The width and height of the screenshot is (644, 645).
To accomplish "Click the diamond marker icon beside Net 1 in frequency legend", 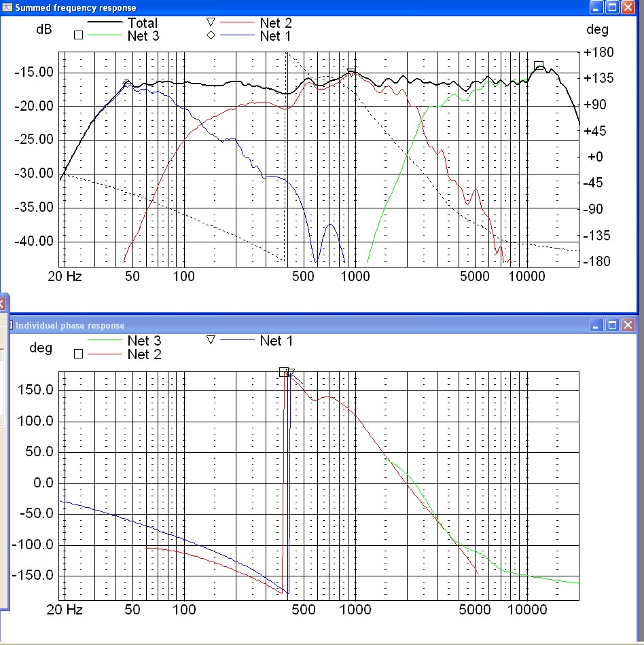I will click(211, 35).
